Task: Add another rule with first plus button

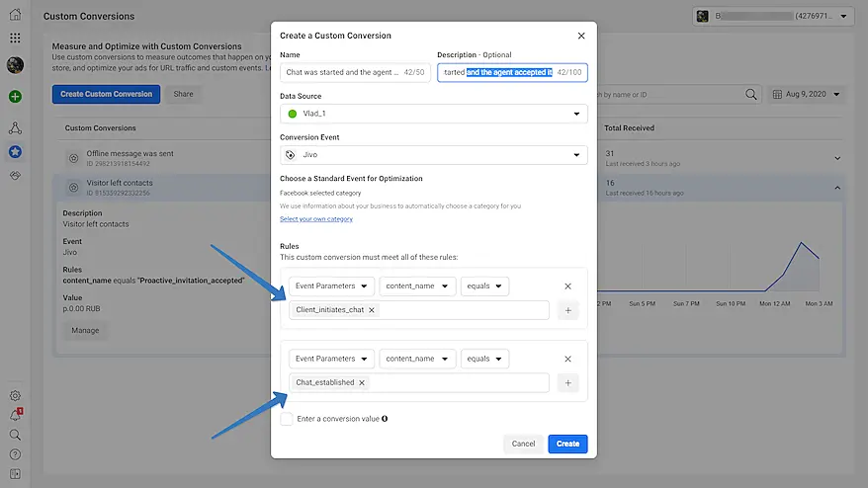Action: tap(567, 310)
